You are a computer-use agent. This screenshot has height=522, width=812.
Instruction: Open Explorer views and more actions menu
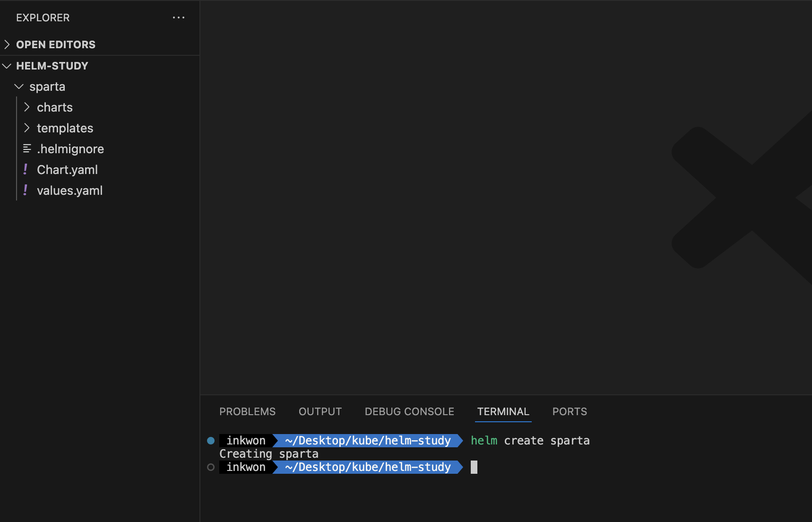point(179,17)
